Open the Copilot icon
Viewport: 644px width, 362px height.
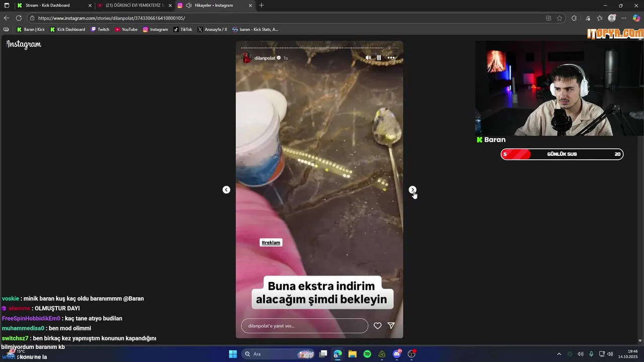(x=636, y=18)
